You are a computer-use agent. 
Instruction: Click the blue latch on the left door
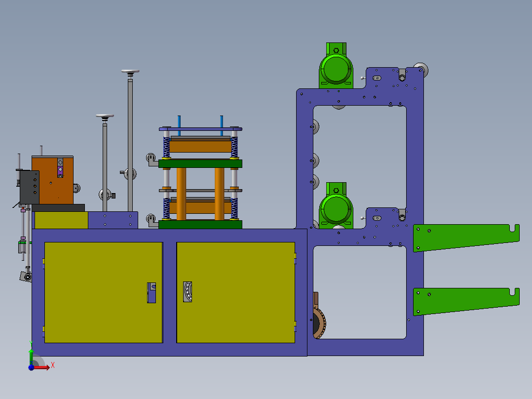(x=152, y=292)
